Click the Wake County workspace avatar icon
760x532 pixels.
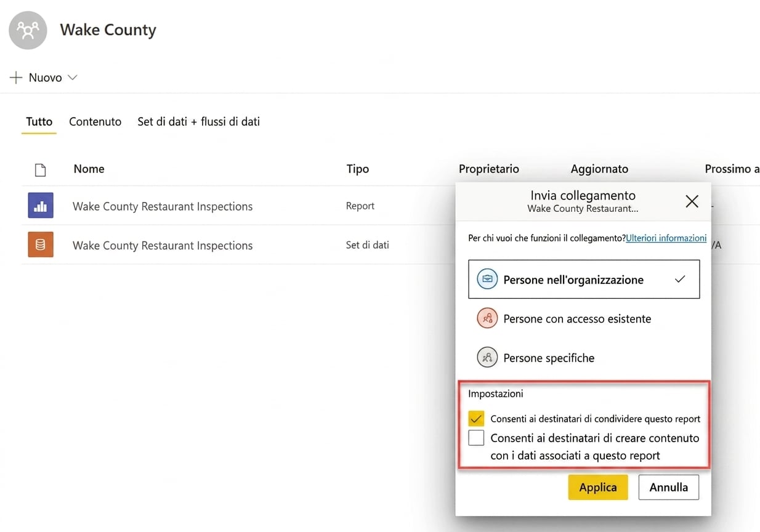pyautogui.click(x=28, y=30)
